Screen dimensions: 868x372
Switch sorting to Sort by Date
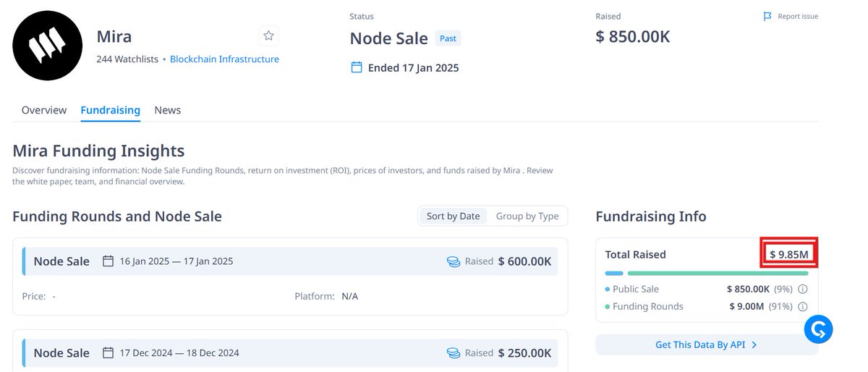pyautogui.click(x=453, y=216)
